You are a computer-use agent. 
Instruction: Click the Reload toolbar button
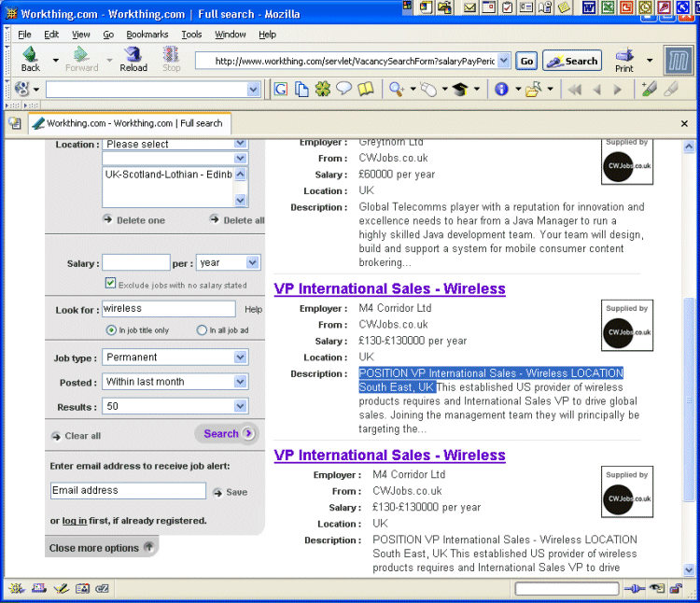[133, 60]
